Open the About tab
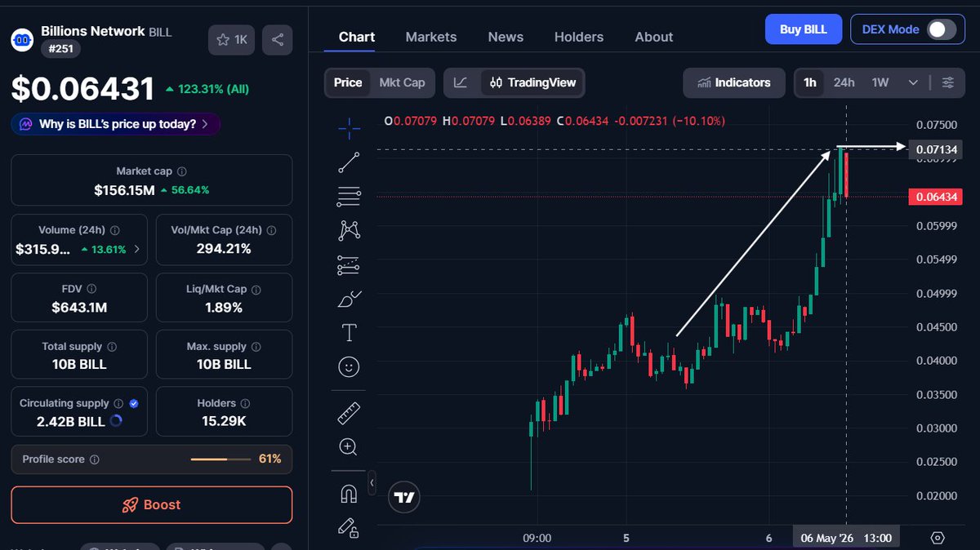This screenshot has width=980, height=550. (654, 37)
